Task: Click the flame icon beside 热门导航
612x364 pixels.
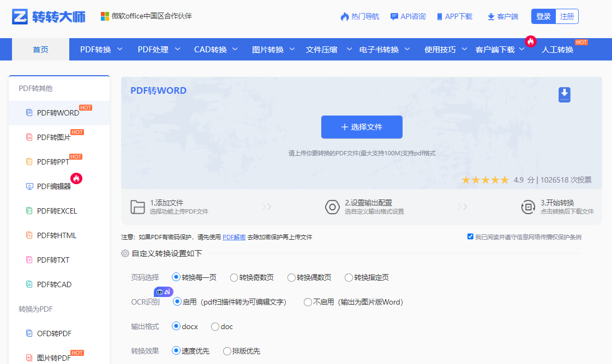Action: coord(345,16)
